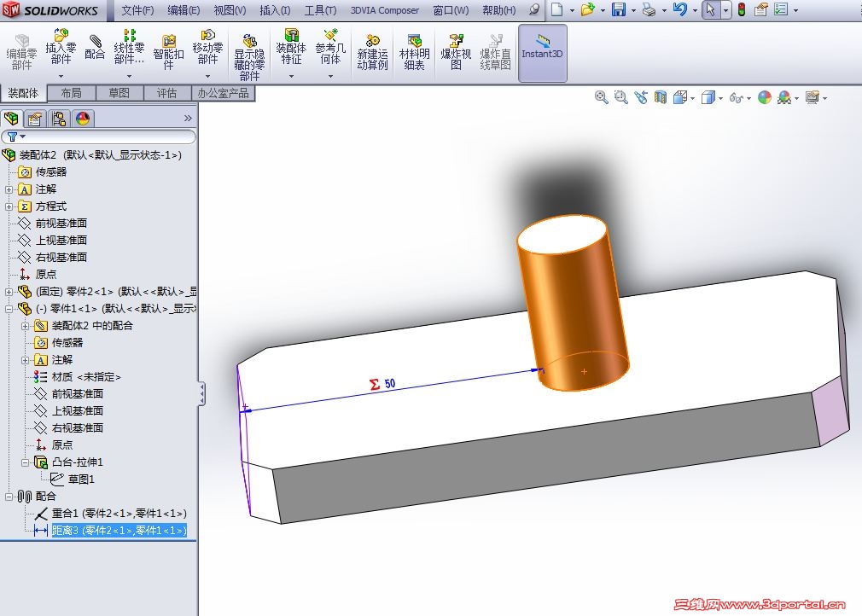The height and width of the screenshot is (616, 862).
Task: Collapse the 配合 mates folder
Action: [9, 497]
